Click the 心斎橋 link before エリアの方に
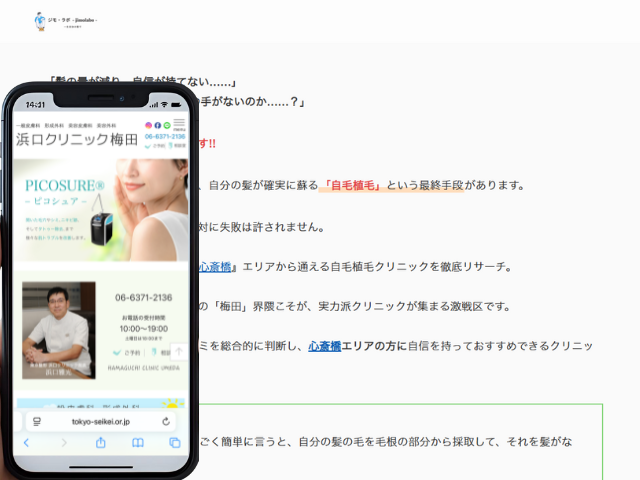 coord(324,346)
